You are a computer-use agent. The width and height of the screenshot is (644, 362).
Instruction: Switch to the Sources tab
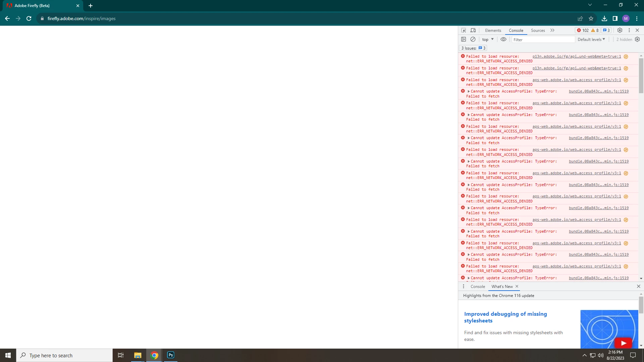pos(538,31)
